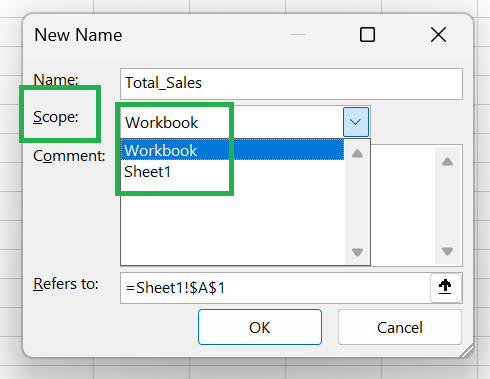Click Comment box scroll up arrow
Image resolution: width=490 pixels, height=379 pixels.
pos(447,162)
